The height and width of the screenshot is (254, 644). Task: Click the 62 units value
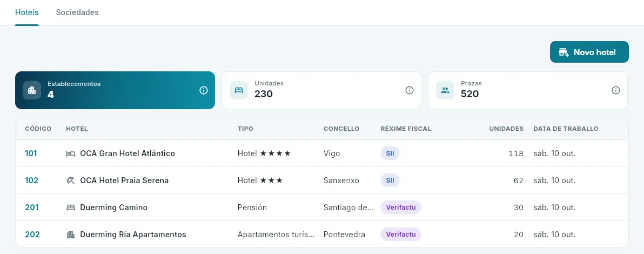pyautogui.click(x=519, y=181)
